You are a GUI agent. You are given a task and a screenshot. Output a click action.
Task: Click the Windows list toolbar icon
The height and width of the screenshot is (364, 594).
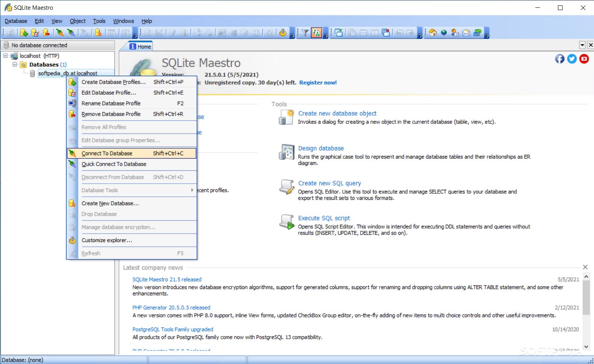coord(339,33)
